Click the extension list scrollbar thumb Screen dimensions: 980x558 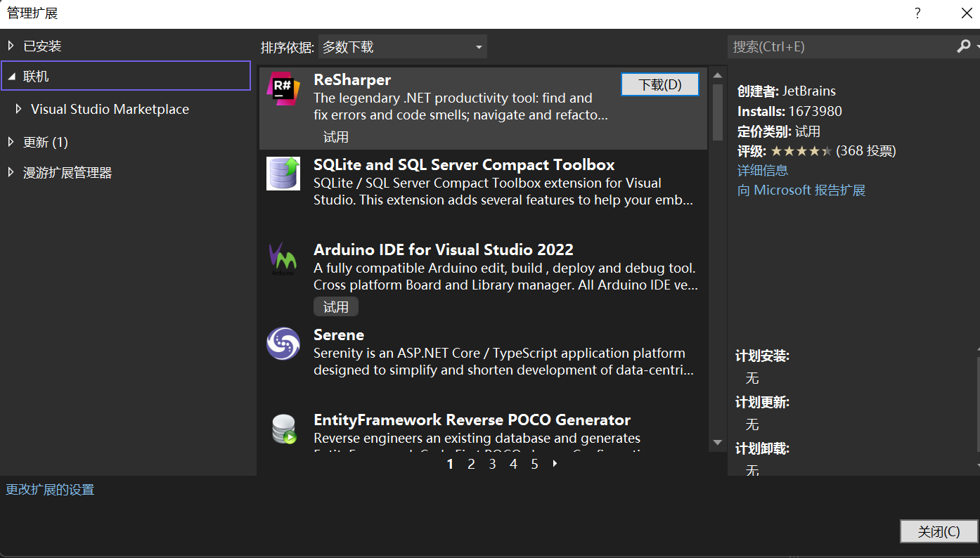tap(718, 112)
